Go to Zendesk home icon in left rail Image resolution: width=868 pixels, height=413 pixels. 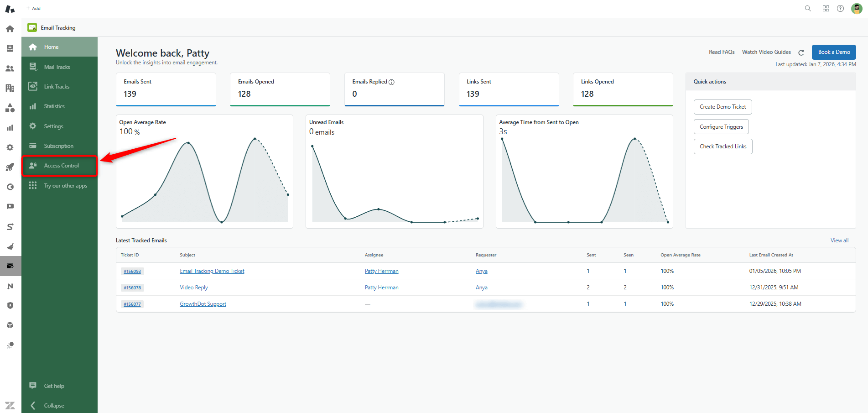click(10, 29)
